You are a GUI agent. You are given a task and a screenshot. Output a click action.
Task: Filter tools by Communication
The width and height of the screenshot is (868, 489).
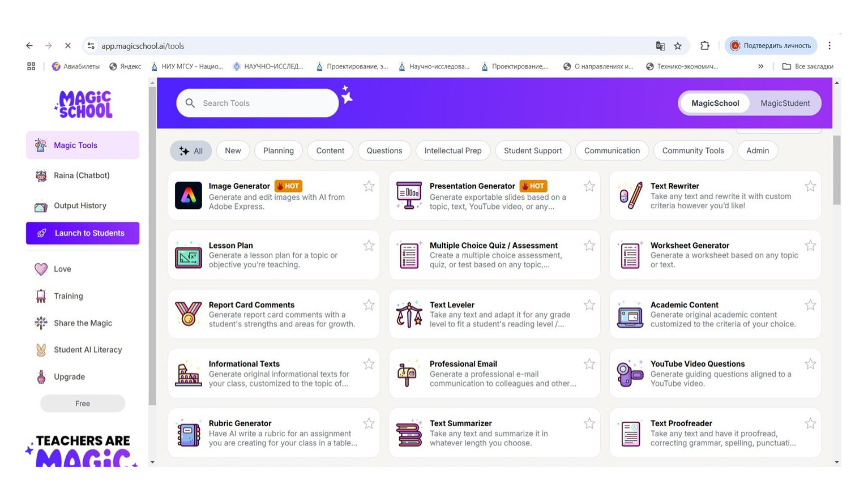pos(612,151)
